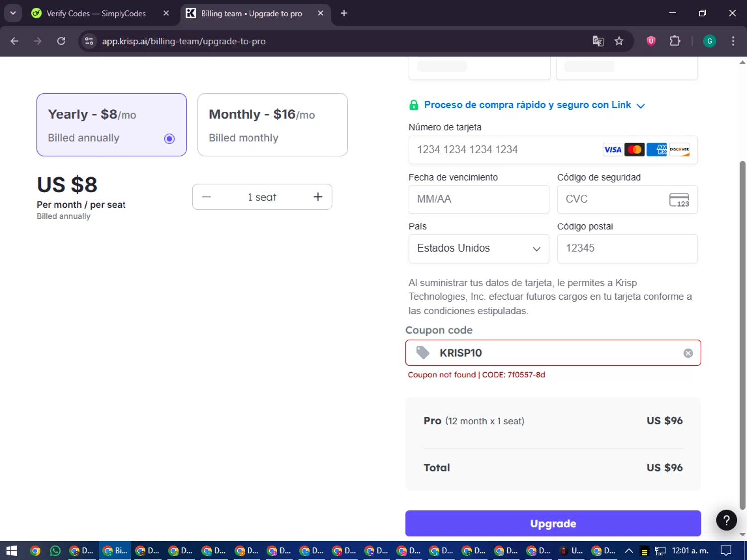Click the American Express logo
The width and height of the screenshot is (747, 560).
657,150
